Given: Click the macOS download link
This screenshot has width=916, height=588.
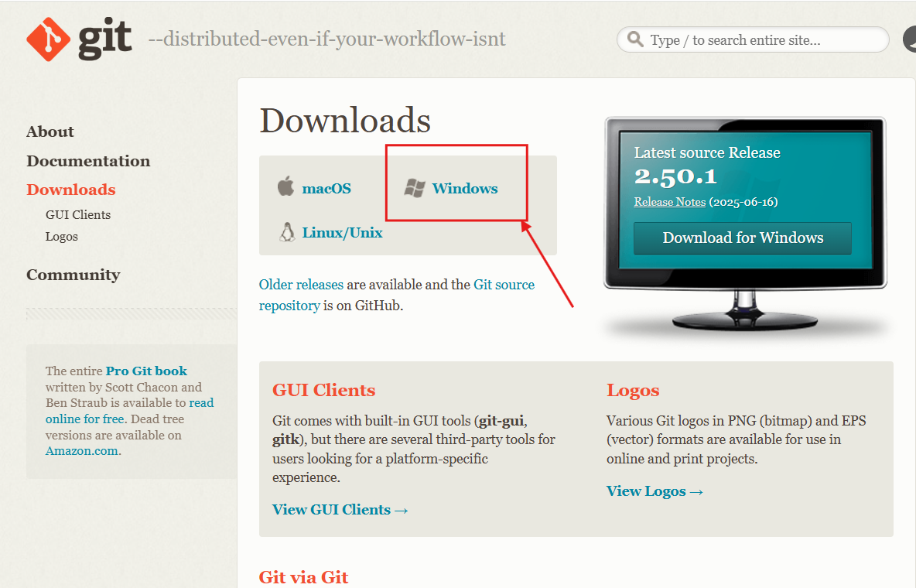Looking at the screenshot, I should coord(326,188).
